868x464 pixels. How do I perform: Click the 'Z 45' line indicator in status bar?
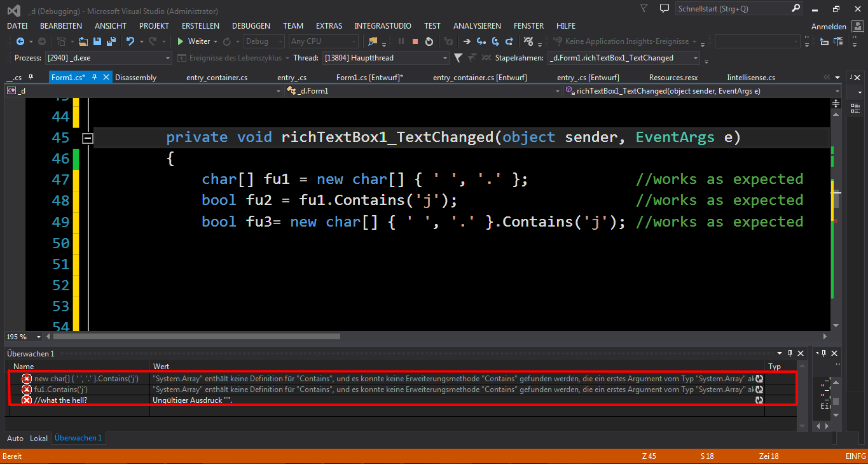649,456
